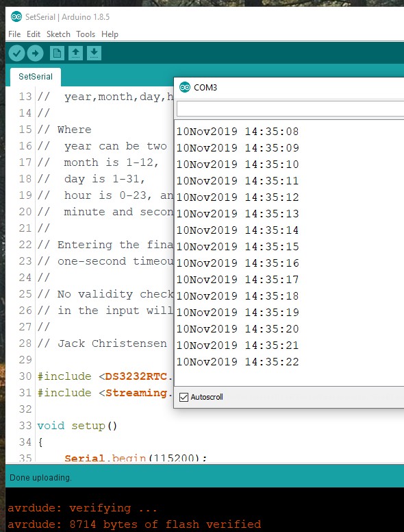Select the SetSerial sketch tab

coord(36,77)
